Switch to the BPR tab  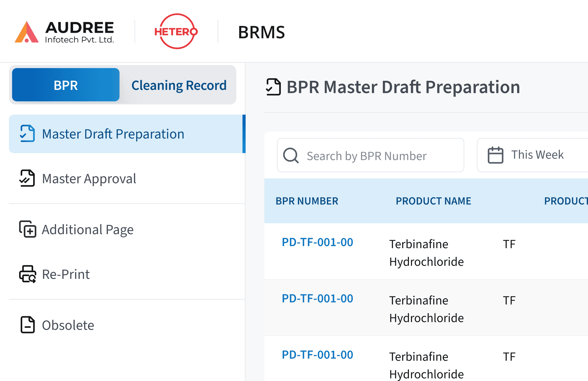coord(65,85)
